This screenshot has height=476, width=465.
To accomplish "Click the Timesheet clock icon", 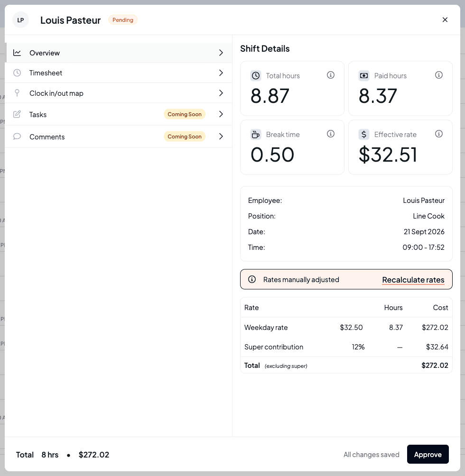I will pyautogui.click(x=17, y=73).
